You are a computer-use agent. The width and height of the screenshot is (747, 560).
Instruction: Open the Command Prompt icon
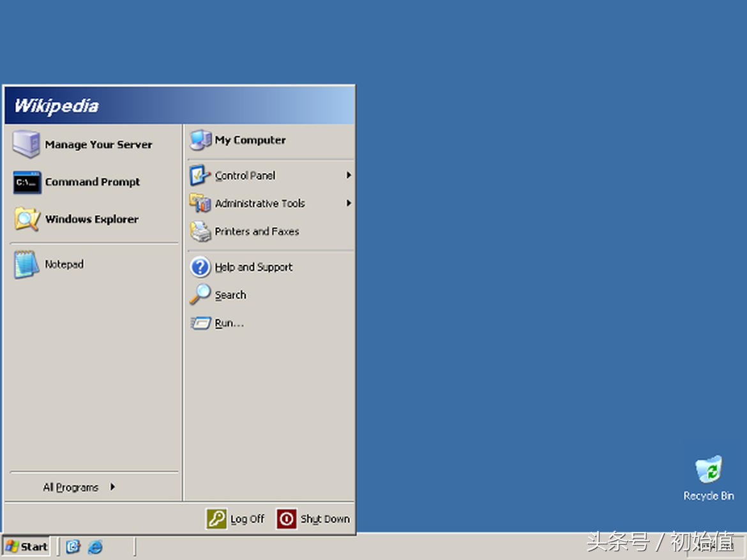[x=92, y=182]
